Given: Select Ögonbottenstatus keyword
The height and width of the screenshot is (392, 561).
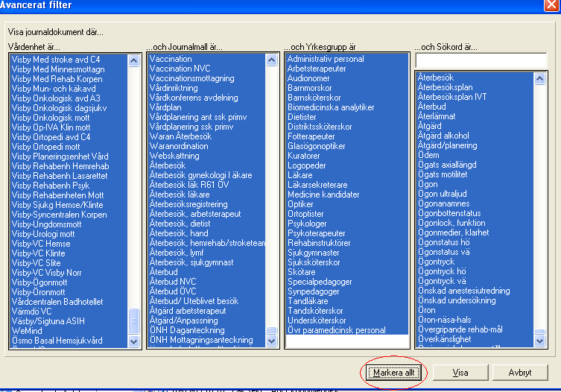Looking at the screenshot, I should click(x=450, y=213).
